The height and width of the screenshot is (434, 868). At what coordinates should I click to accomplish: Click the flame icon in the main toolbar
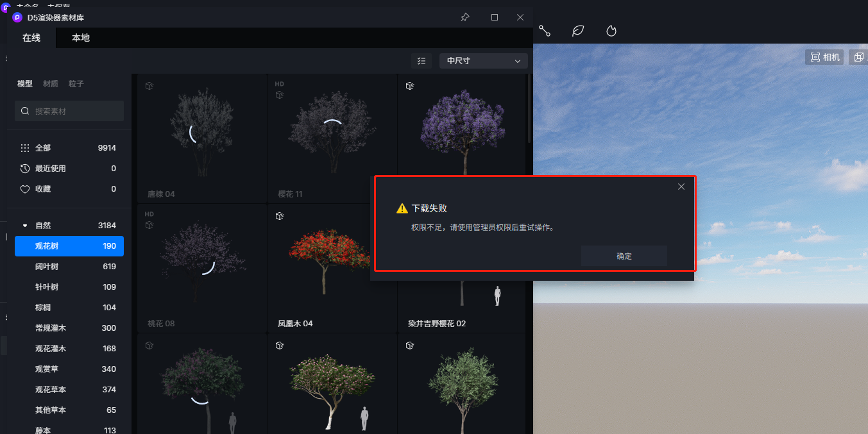pos(611,31)
